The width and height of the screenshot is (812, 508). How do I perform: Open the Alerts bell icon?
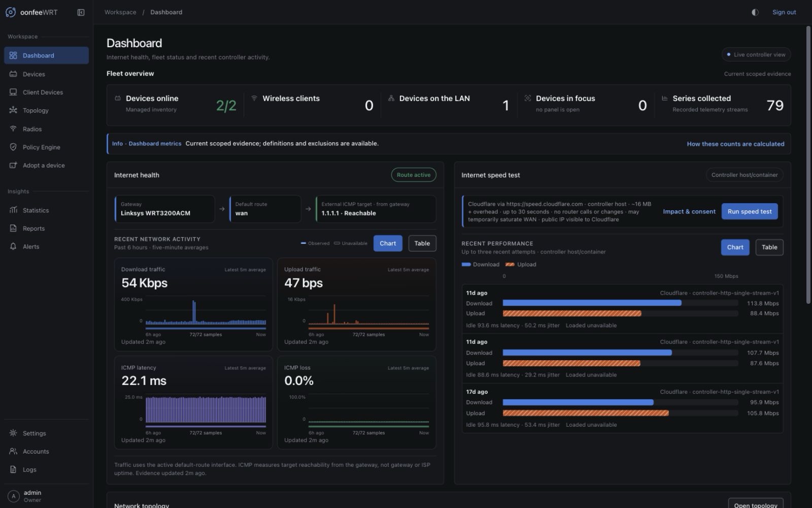click(13, 247)
